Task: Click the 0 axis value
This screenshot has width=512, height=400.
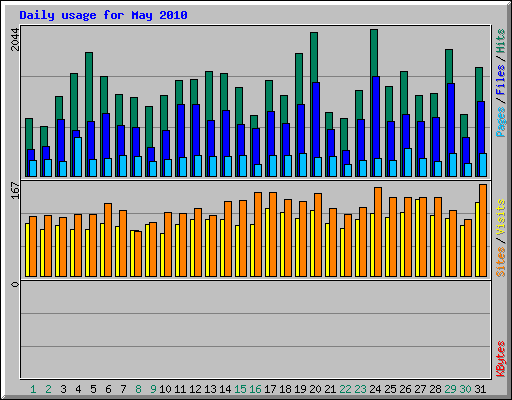Action: click(15, 284)
